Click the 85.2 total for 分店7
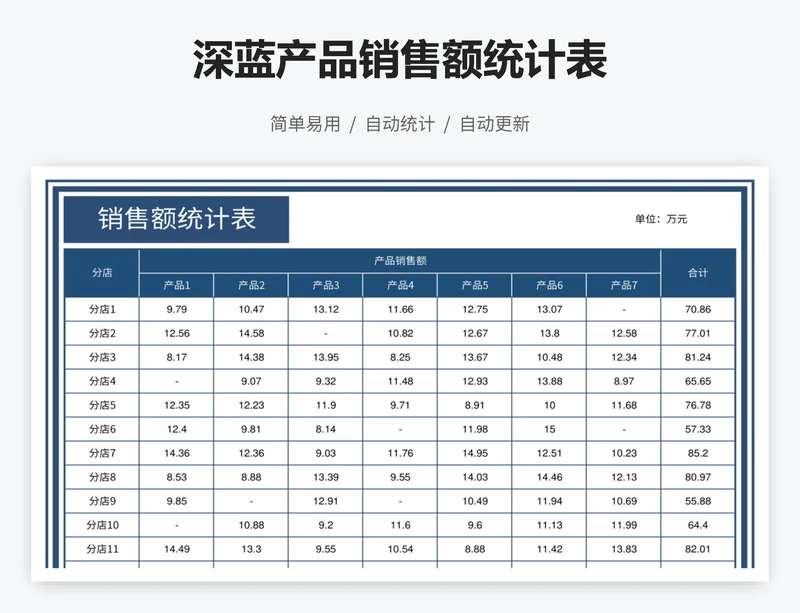This screenshot has height=613, width=800. (x=698, y=453)
